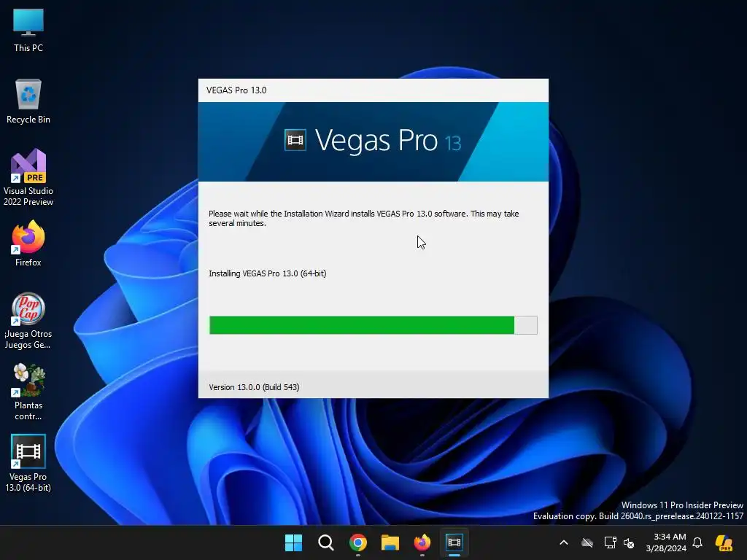Click the green installation progress bar
The image size is (747, 560).
373,325
